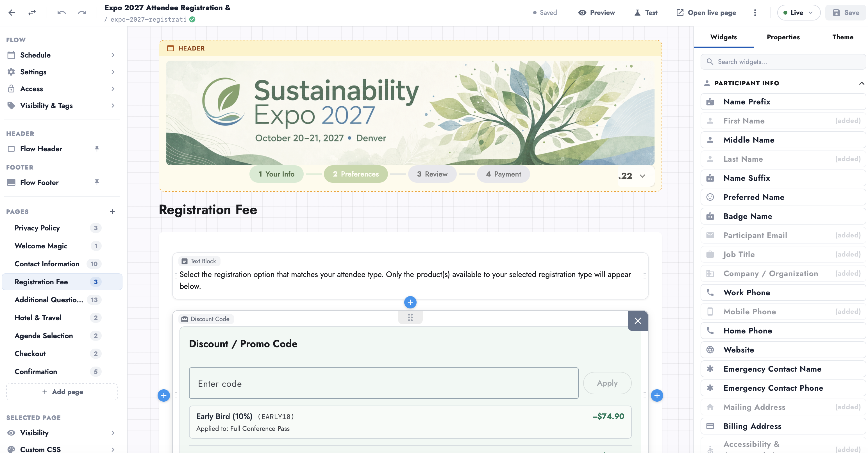Add the Preferred Name widget
Screen dimensions: 868x453
(783, 197)
